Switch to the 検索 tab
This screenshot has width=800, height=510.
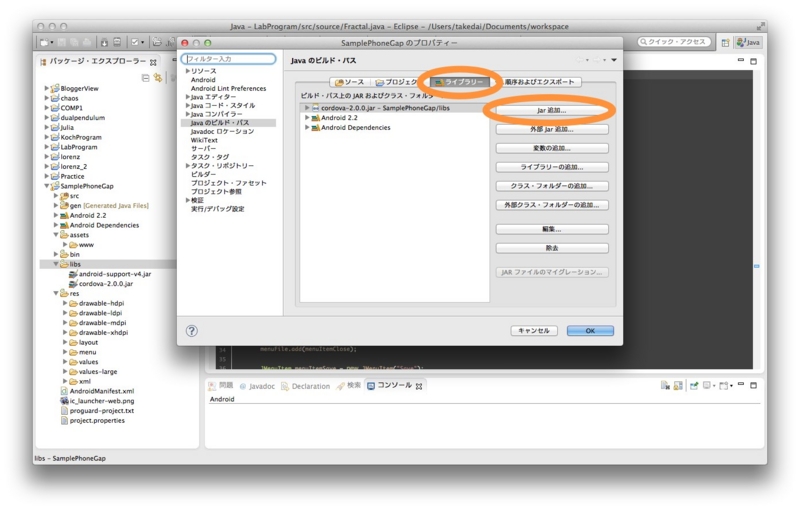(349, 386)
